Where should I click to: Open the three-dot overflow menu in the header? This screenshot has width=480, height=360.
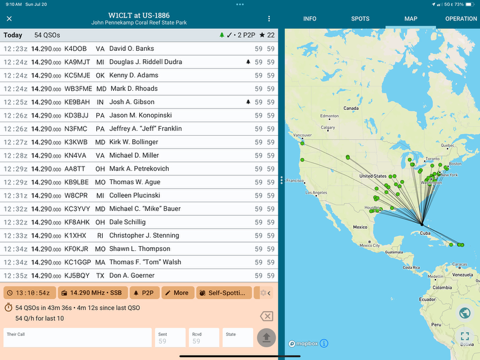coord(269,19)
